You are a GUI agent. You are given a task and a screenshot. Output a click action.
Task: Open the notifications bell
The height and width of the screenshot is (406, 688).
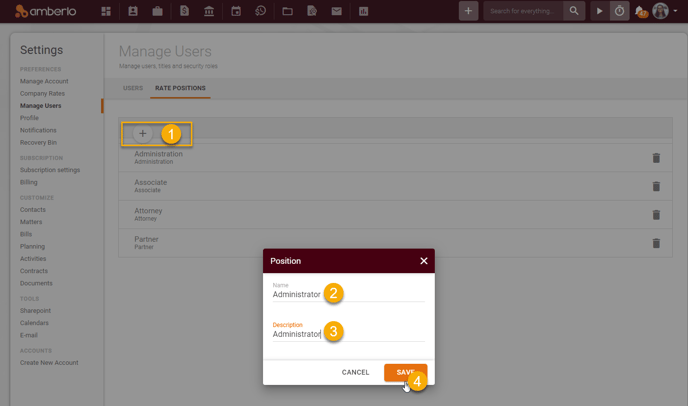[x=640, y=11]
